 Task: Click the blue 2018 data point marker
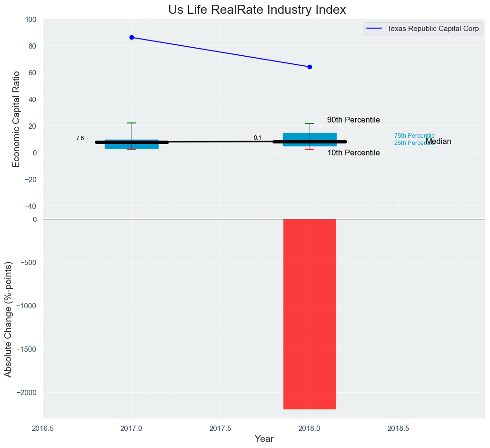[x=310, y=67]
